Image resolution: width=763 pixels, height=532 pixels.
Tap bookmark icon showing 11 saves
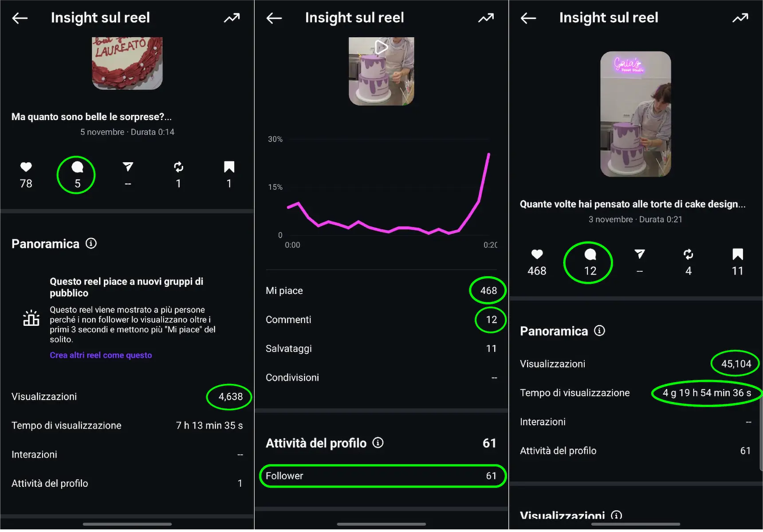737,254
